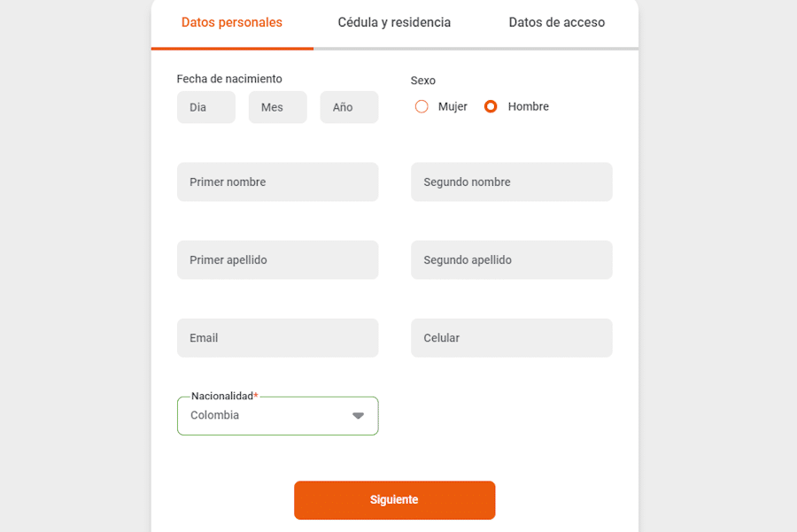Click into Primer apellido field

point(277,260)
